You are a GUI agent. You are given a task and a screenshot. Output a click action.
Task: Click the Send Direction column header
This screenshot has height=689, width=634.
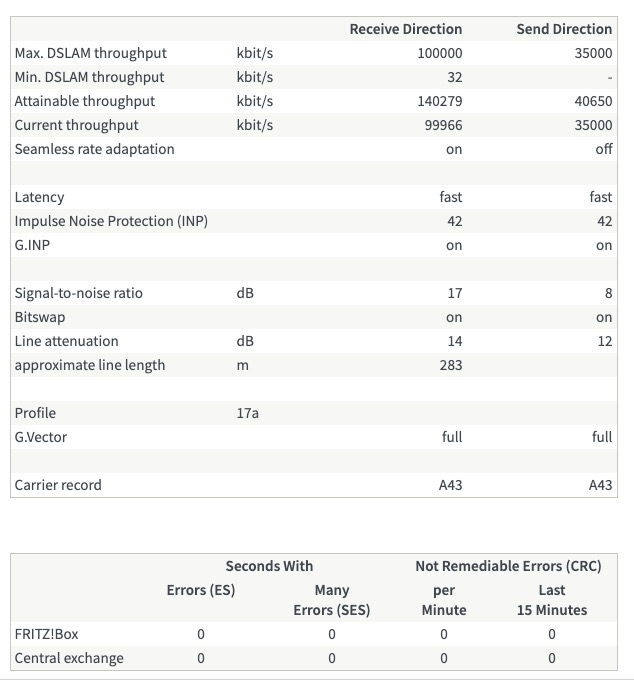point(563,29)
